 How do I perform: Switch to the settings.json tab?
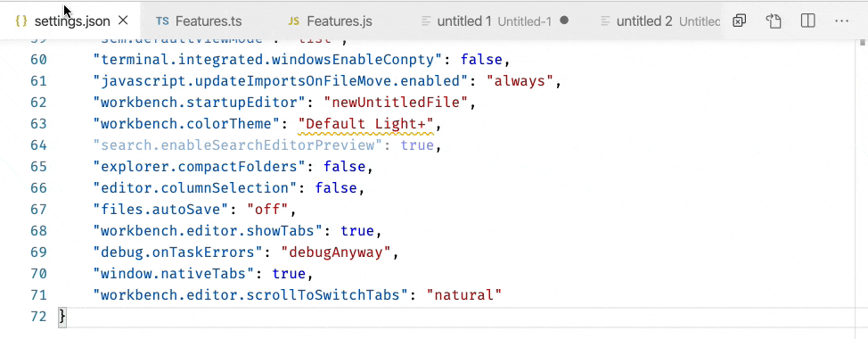(x=70, y=21)
